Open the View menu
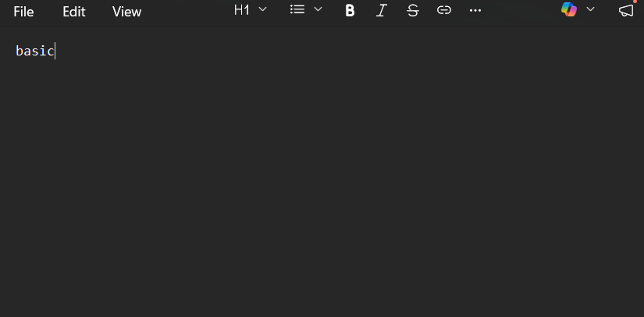 (x=127, y=12)
